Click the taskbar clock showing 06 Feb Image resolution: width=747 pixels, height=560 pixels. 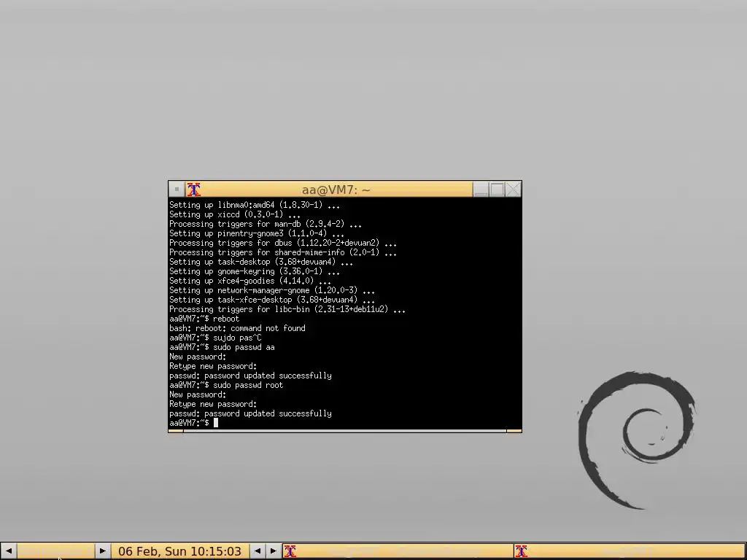179,551
